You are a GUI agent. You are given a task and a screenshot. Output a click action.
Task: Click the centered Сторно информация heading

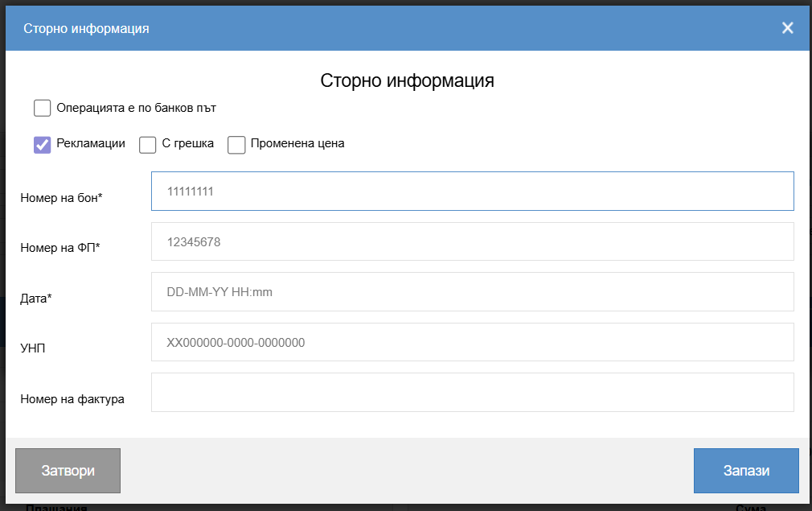pyautogui.click(x=407, y=80)
